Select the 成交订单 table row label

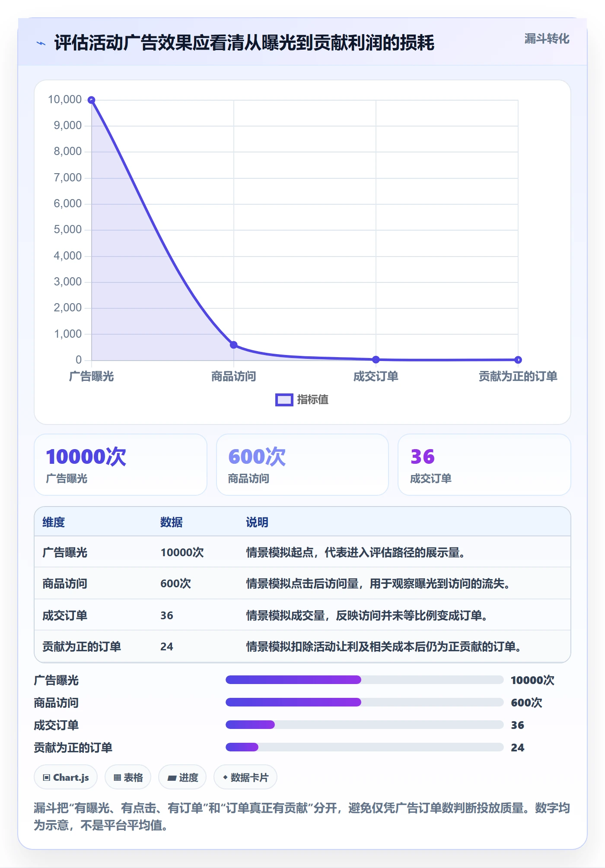65,615
